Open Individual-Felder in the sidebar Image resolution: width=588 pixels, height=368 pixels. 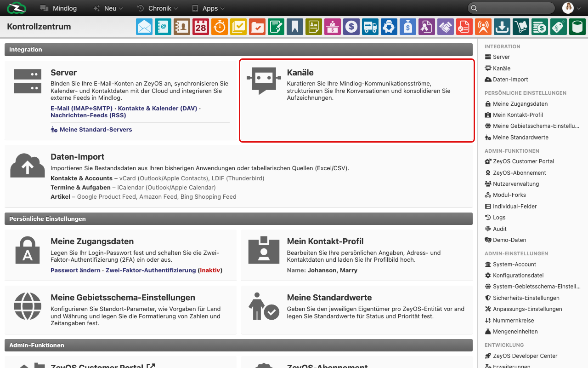click(x=511, y=207)
